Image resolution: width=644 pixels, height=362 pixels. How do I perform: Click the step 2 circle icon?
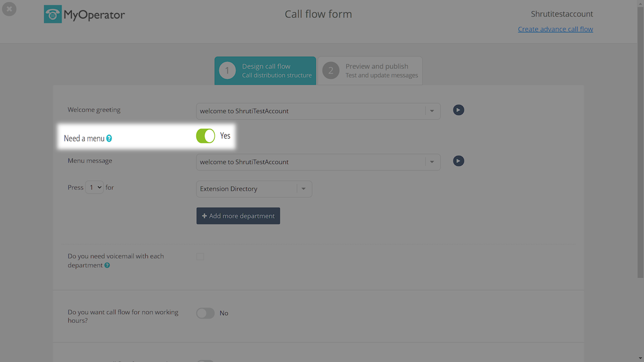(331, 71)
